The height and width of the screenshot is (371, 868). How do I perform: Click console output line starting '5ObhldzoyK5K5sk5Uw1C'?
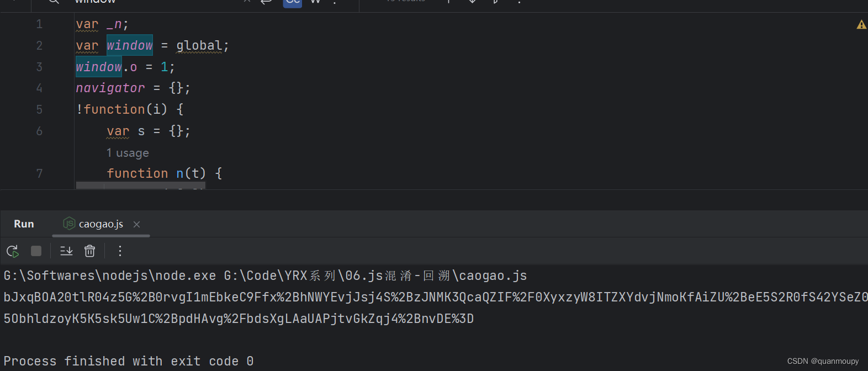[239, 319]
